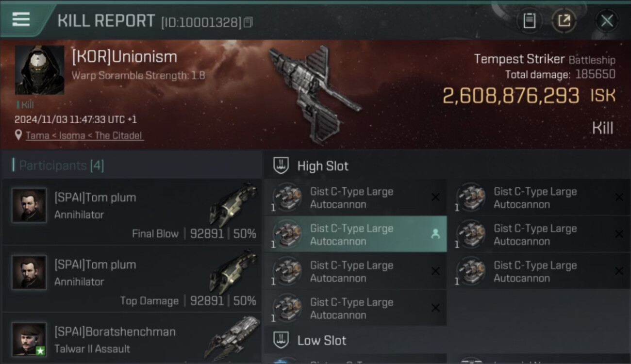Copy the kill report ID

248,22
